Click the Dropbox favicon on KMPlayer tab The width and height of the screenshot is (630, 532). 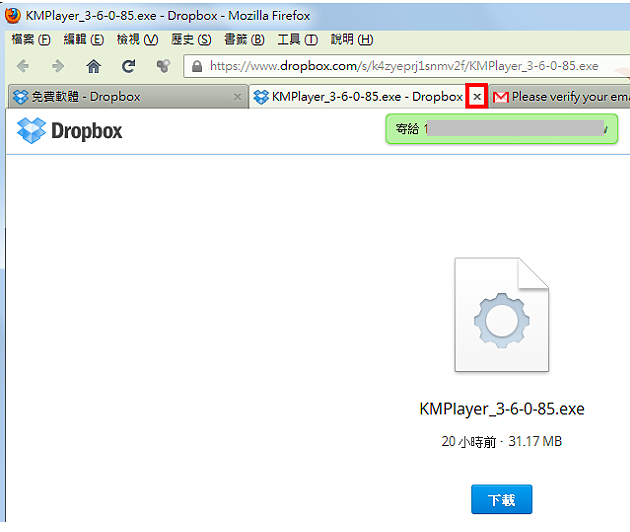click(x=261, y=97)
